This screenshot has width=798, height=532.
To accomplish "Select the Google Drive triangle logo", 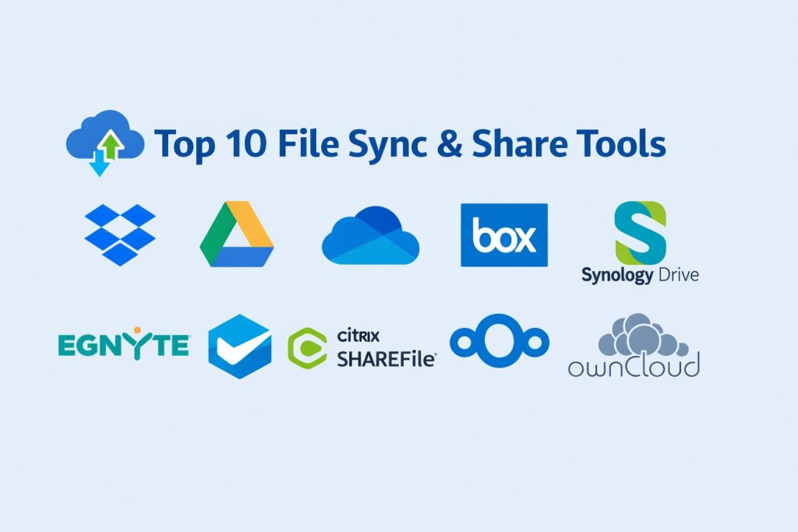I will [x=236, y=235].
